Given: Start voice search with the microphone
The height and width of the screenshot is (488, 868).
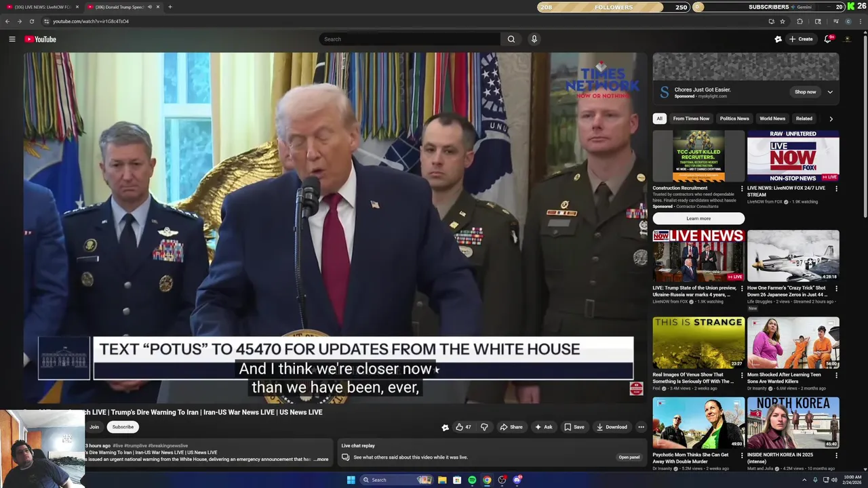Looking at the screenshot, I should (x=534, y=39).
